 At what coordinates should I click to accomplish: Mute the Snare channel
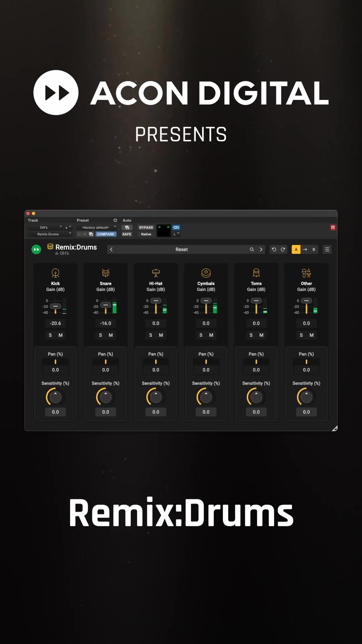point(111,335)
